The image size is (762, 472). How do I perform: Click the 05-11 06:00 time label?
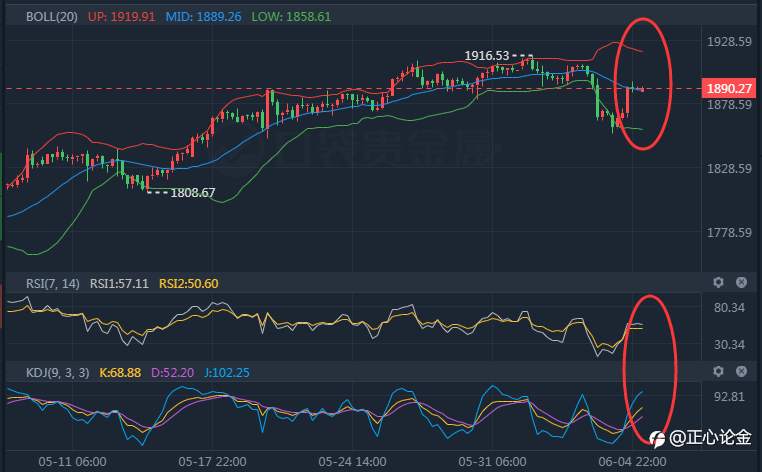coord(72,462)
